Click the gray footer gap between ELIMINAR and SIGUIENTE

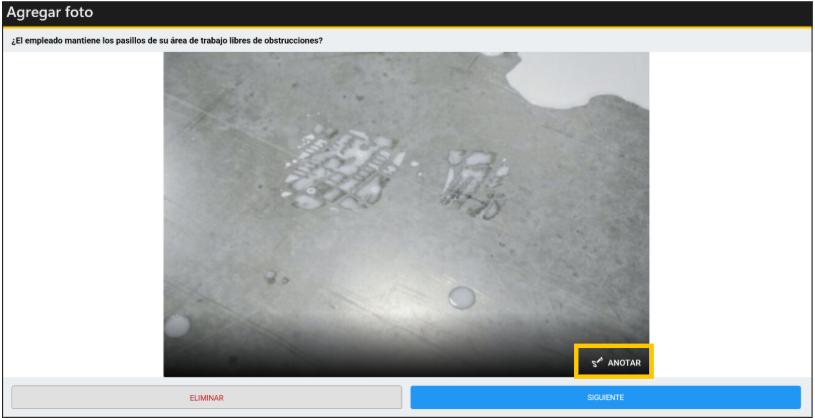tap(406, 397)
